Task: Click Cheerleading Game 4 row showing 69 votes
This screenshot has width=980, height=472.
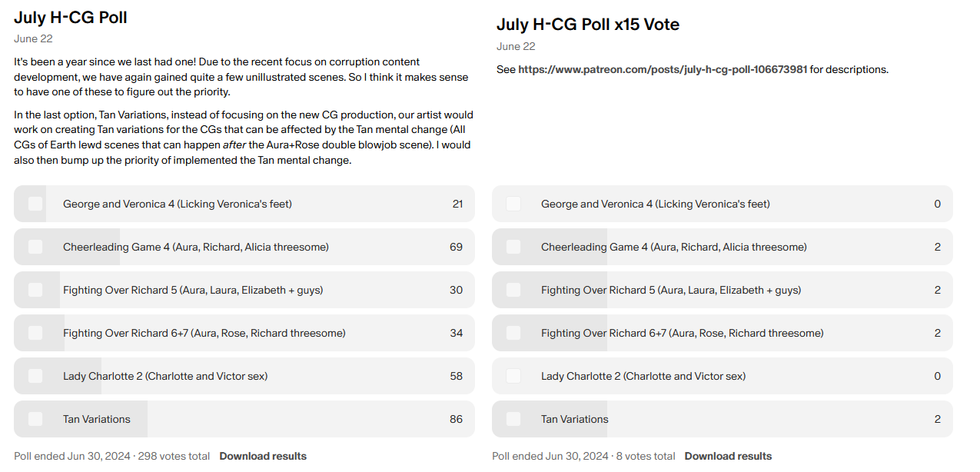Action: tap(244, 247)
